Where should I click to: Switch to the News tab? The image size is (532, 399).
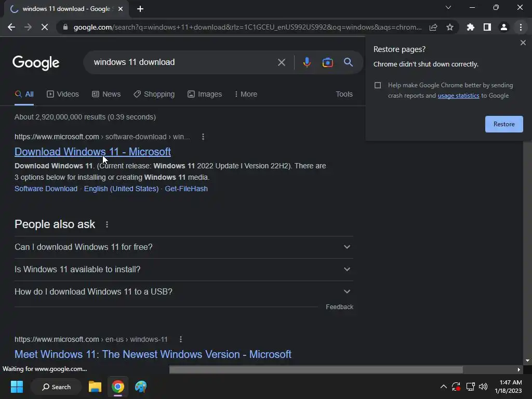(x=106, y=95)
